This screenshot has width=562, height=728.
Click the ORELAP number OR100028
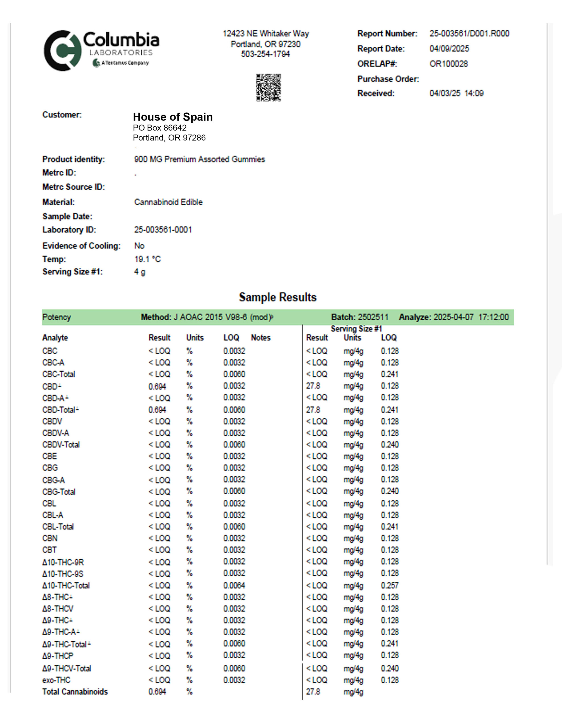point(448,64)
